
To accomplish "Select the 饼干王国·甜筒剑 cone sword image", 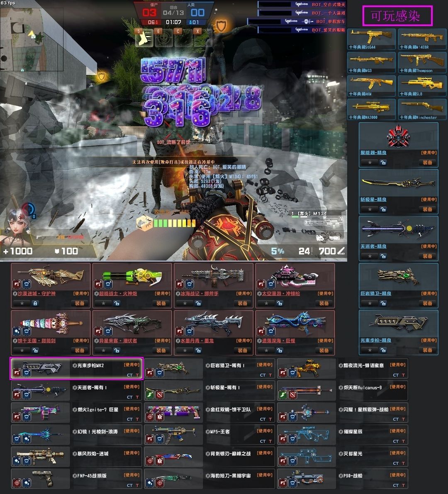I will tap(51, 323).
